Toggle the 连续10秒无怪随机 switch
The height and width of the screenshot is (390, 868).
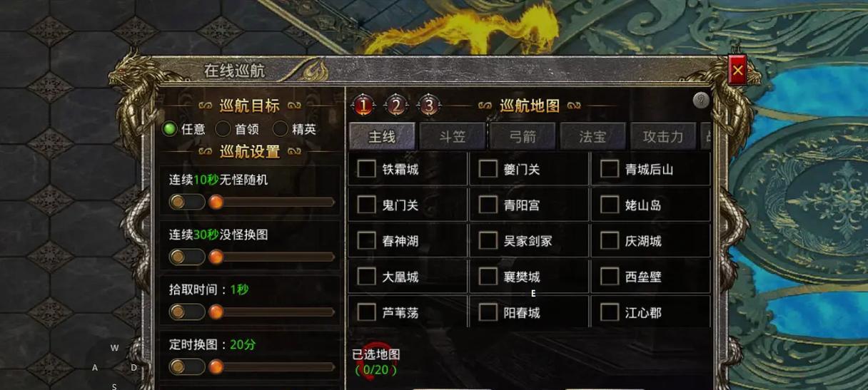(x=187, y=202)
